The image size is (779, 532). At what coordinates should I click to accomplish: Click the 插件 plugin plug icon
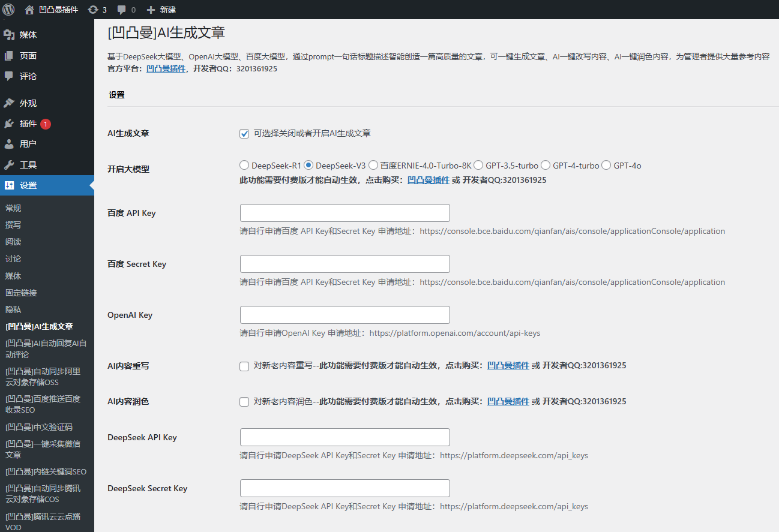click(x=9, y=124)
